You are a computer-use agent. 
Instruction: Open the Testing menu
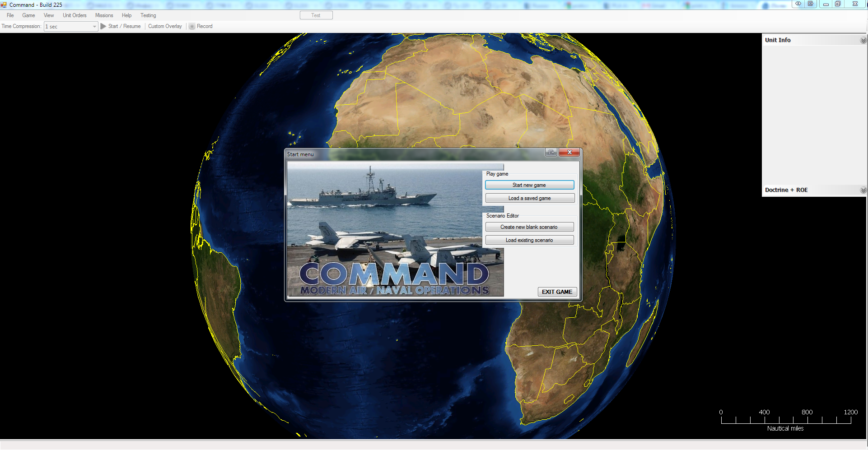148,15
